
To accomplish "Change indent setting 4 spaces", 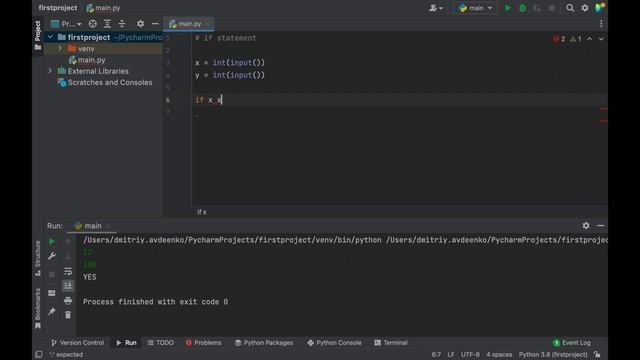I will point(499,355).
